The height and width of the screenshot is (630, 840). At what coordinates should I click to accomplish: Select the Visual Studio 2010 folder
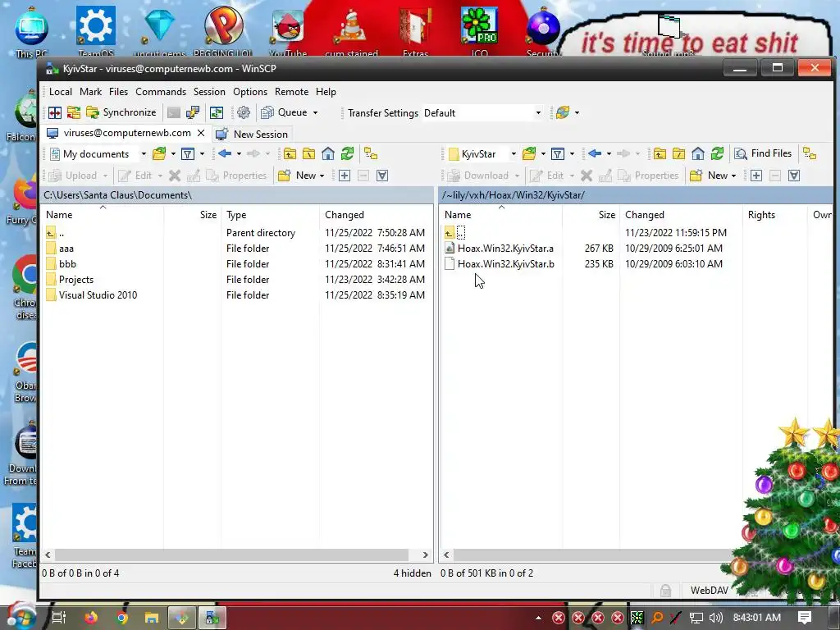[98, 295]
